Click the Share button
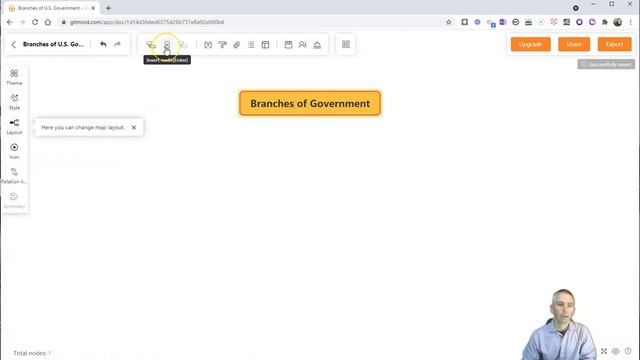 coord(574,44)
